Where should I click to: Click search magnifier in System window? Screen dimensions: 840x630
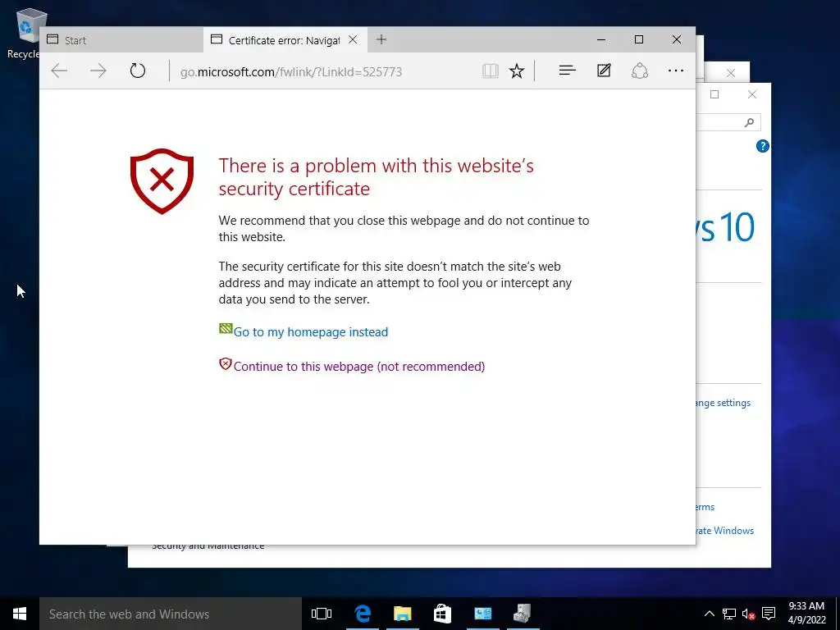click(750, 123)
